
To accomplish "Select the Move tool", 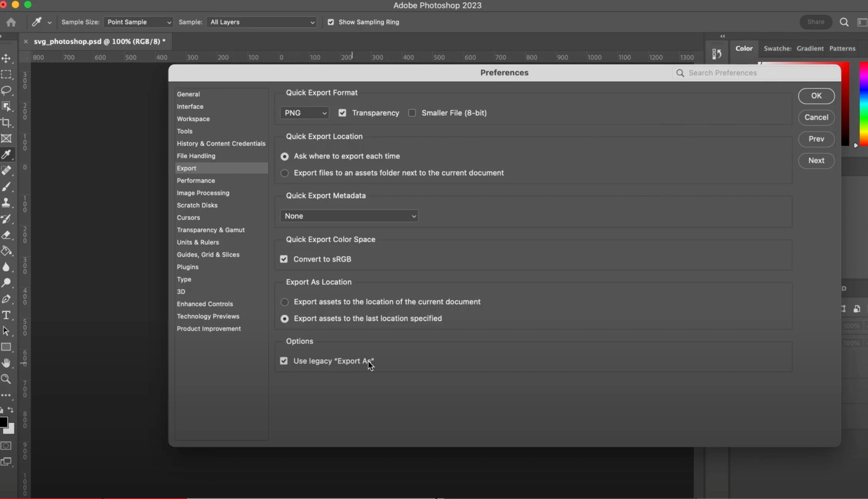I will (x=6, y=58).
